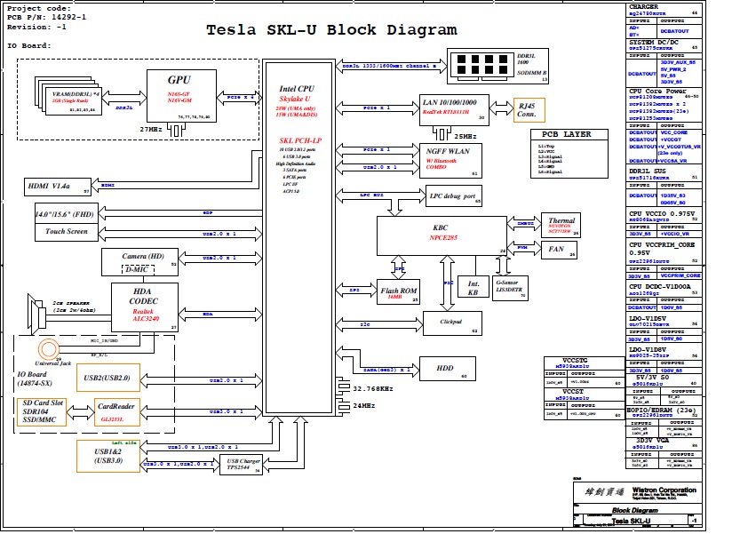Click the DDR3L SUS heading
Screen dimensions: 756x534
tap(647, 171)
